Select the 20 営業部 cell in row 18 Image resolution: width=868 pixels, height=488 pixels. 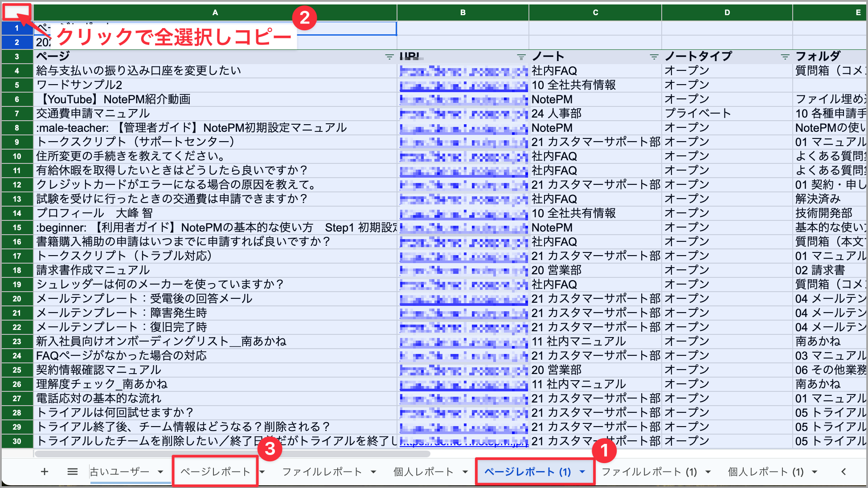click(x=595, y=270)
